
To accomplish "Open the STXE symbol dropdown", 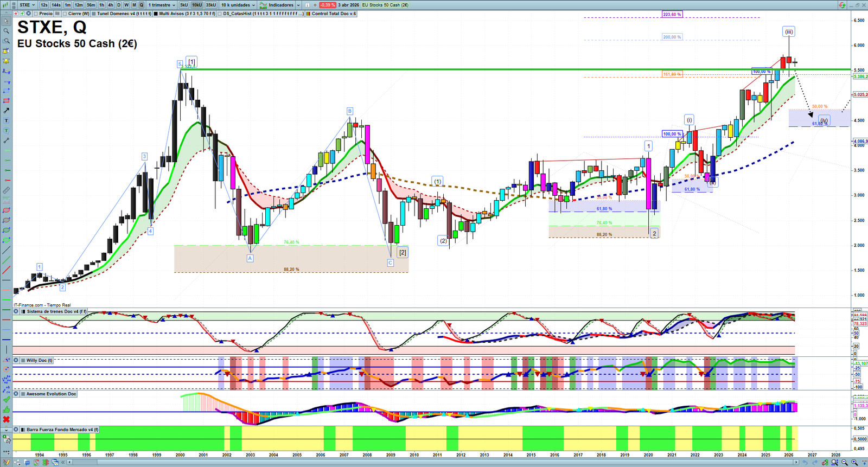I will [x=27, y=5].
